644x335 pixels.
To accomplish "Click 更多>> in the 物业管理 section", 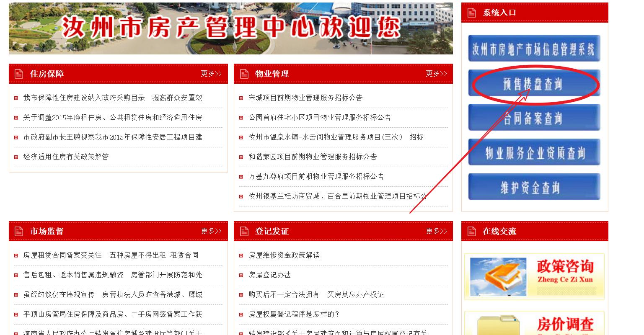I will (x=436, y=74).
